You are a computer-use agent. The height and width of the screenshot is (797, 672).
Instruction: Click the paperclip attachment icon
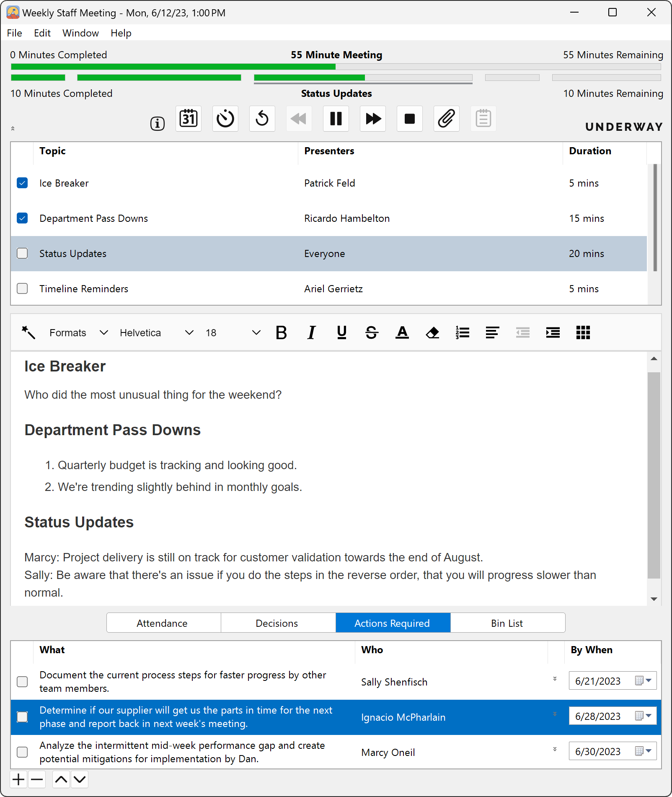point(447,119)
